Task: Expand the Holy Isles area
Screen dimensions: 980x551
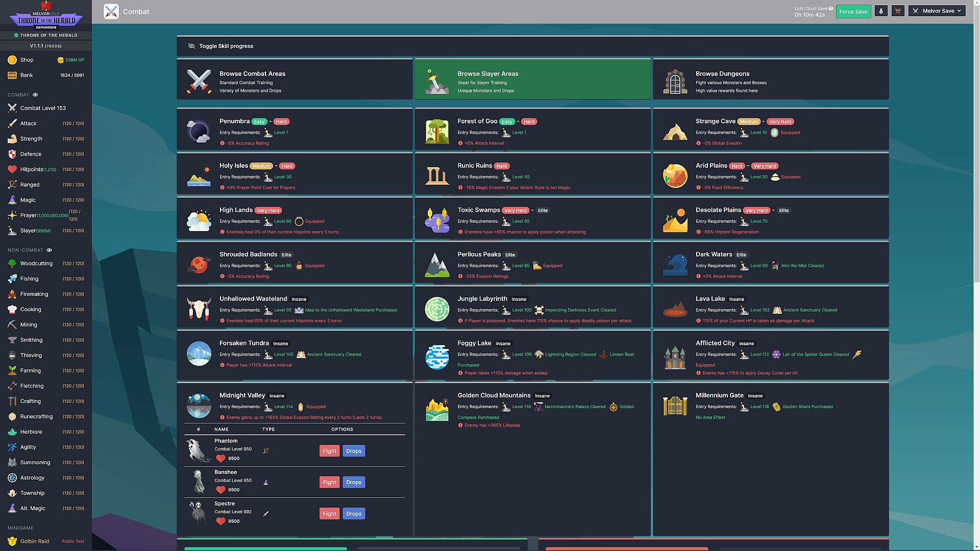Action: (x=295, y=174)
